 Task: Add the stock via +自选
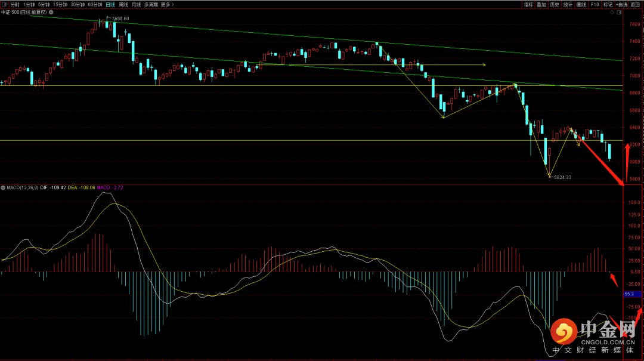[621, 4]
